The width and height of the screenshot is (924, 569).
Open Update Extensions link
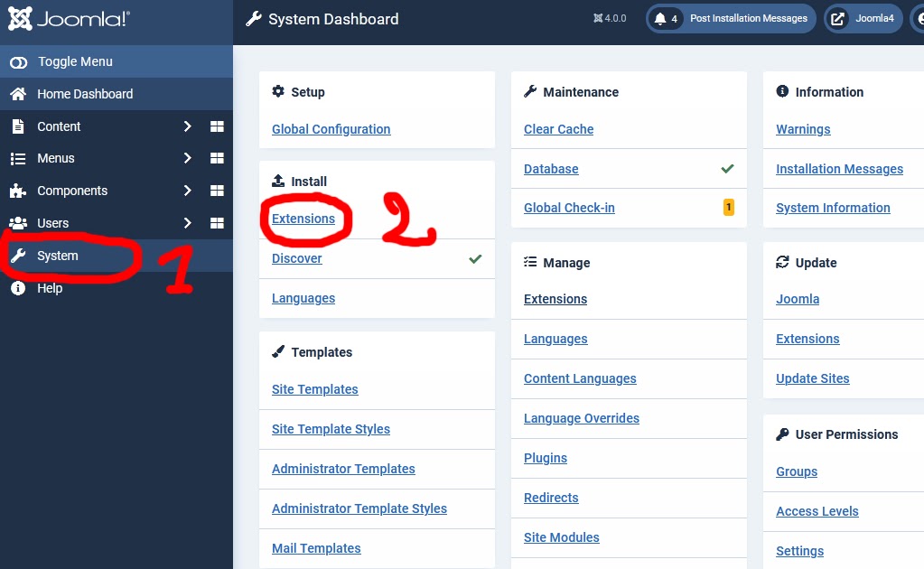807,340
